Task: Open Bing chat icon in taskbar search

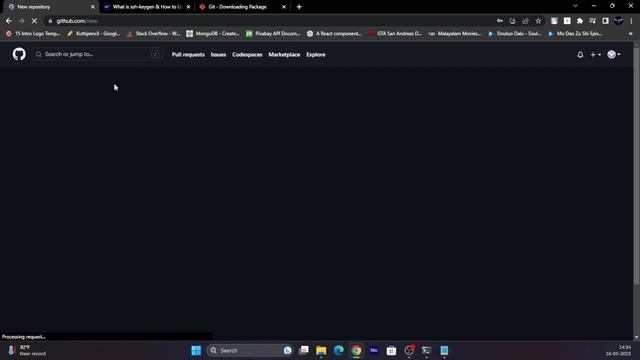Action: (x=287, y=351)
